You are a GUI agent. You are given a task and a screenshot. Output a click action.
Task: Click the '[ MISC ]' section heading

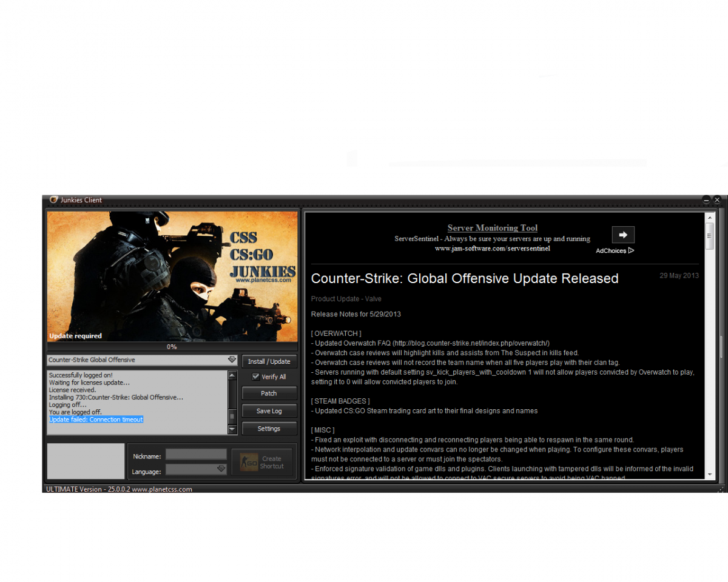pyautogui.click(x=323, y=430)
